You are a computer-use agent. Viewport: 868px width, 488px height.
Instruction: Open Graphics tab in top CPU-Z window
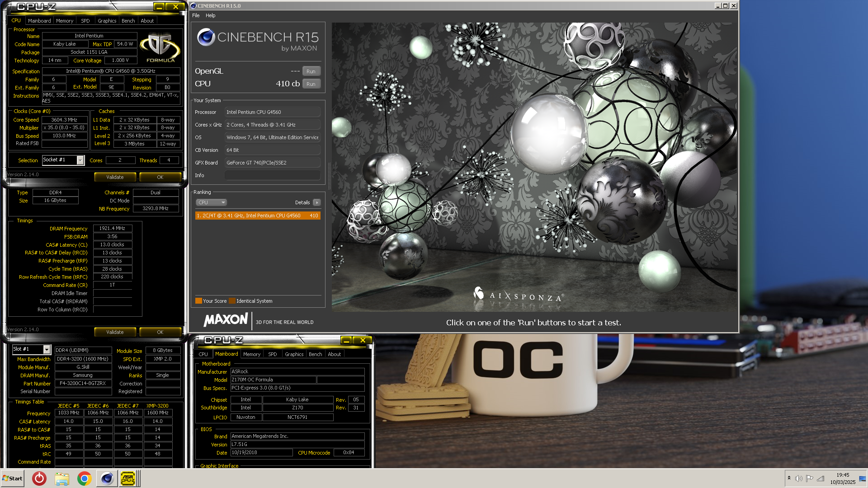click(x=107, y=21)
